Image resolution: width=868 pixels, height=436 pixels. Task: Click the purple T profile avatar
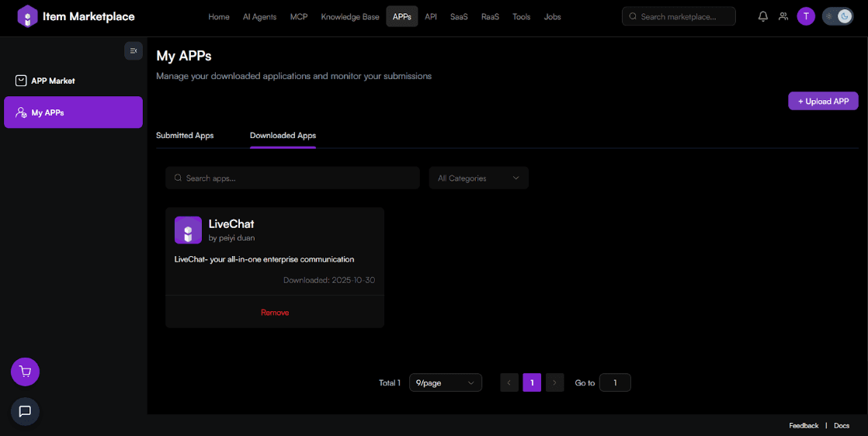coord(806,16)
